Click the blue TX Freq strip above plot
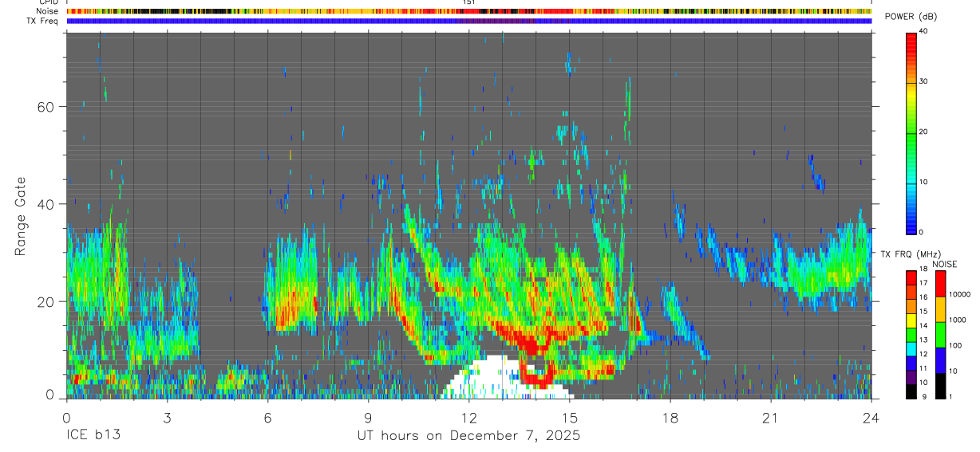Viewport: 980px width, 452px height. (469, 21)
